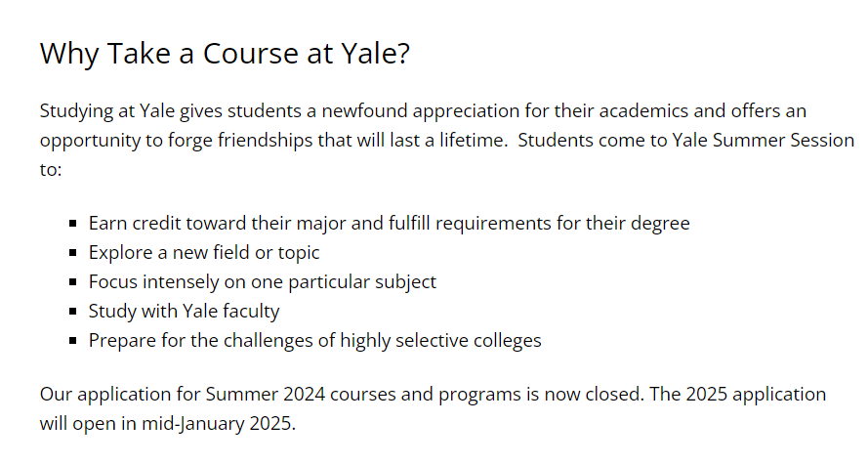
Task: Click the square bullet before "Focus intensely"
Action: pos(74,282)
